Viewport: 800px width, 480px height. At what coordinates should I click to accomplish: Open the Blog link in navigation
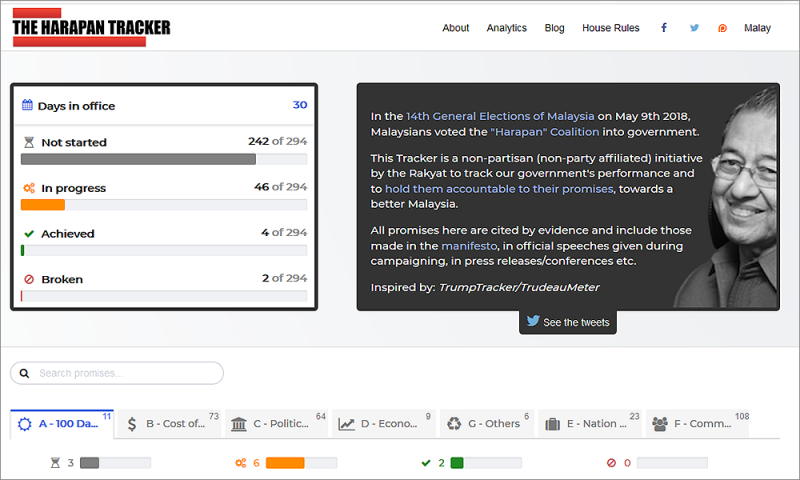pyautogui.click(x=554, y=28)
